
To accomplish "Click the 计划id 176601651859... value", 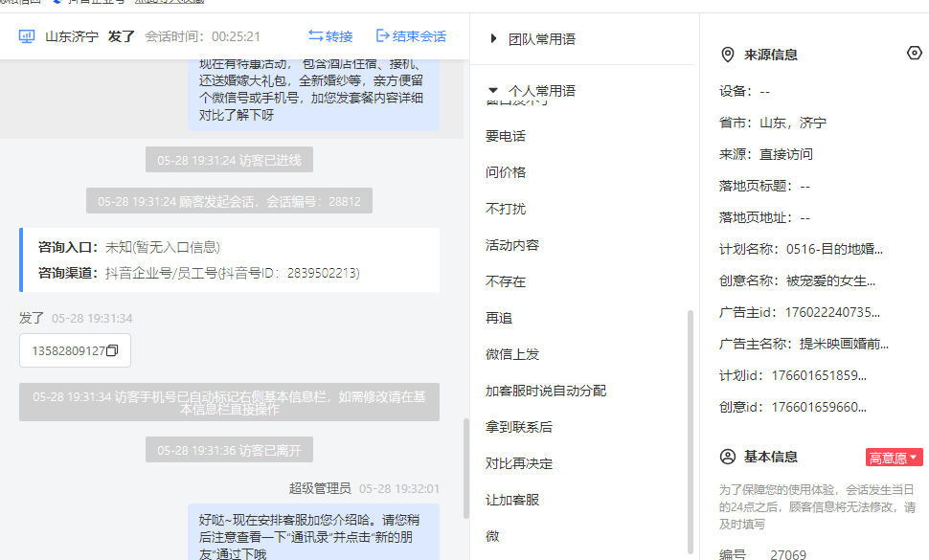I will pos(820,375).
